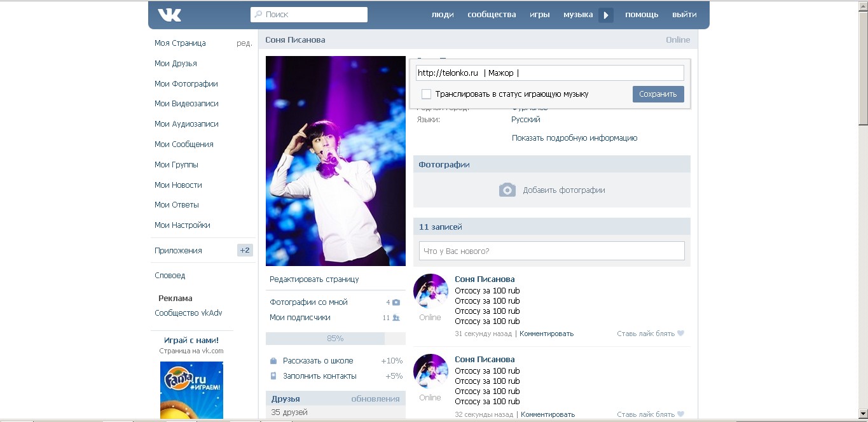Click the contacts icon beside Заполнить контакты

tap(273, 376)
